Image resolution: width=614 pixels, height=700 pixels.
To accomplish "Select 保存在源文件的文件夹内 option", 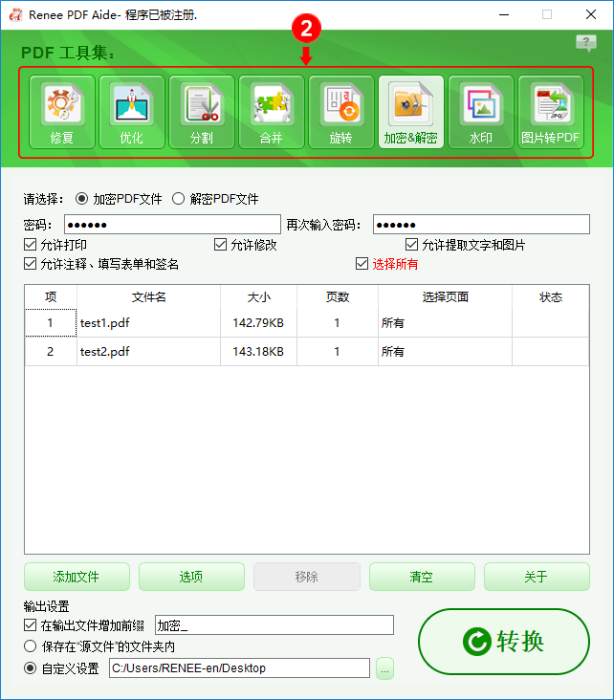I will coord(30,646).
